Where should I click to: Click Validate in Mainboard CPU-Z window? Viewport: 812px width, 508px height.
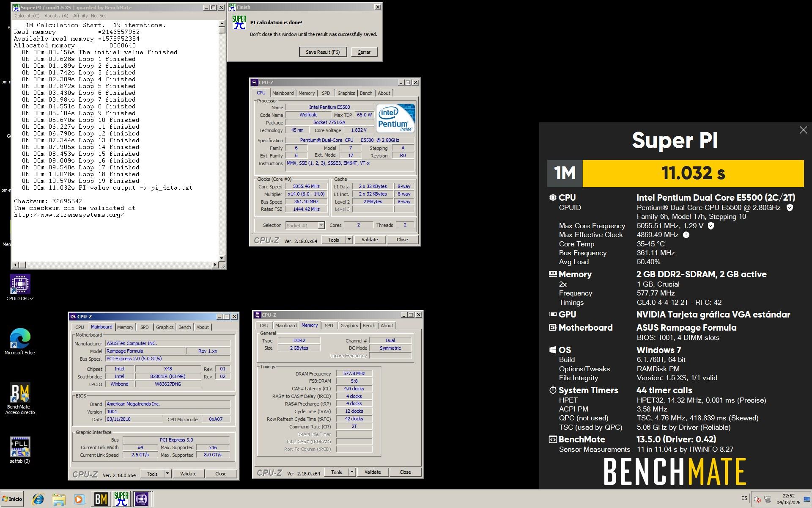pos(188,474)
